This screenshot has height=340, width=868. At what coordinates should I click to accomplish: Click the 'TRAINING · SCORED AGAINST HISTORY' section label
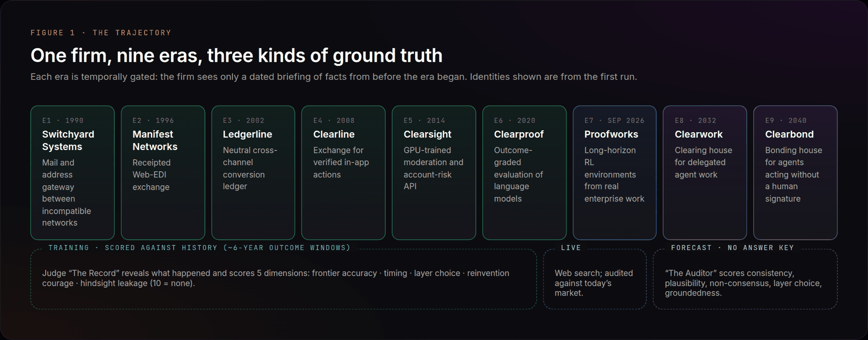199,248
